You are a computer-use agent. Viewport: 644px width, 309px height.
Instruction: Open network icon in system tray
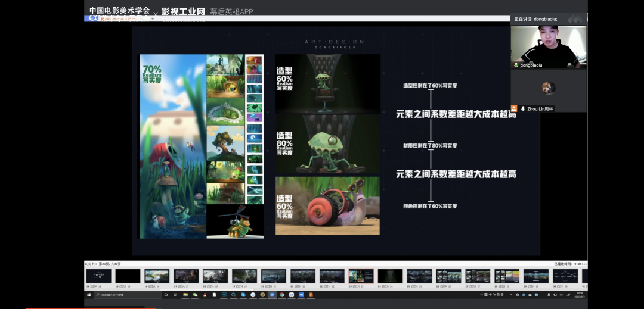tap(555, 295)
